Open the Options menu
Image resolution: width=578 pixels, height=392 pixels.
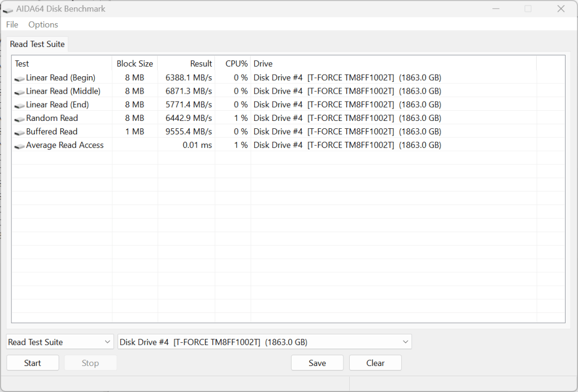pos(43,24)
